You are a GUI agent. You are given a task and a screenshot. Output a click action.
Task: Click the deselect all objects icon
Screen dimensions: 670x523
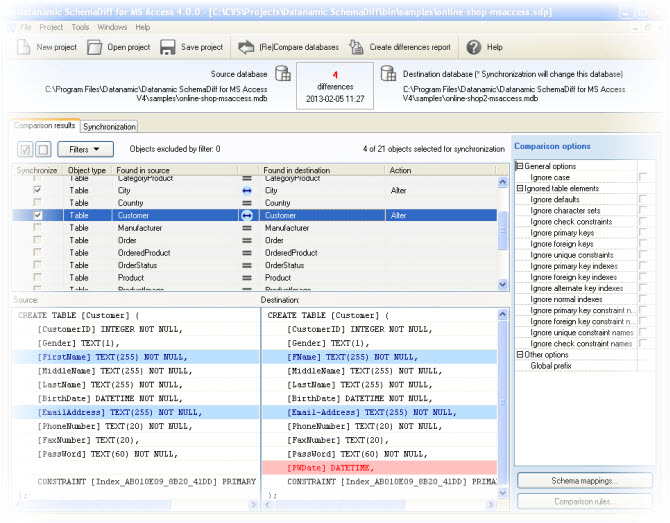point(43,149)
